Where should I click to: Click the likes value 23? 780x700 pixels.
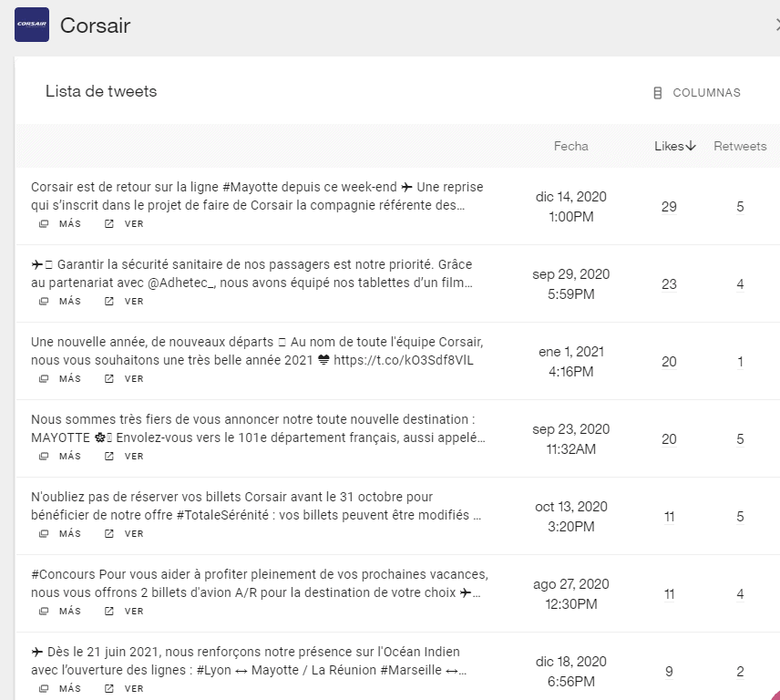(669, 284)
